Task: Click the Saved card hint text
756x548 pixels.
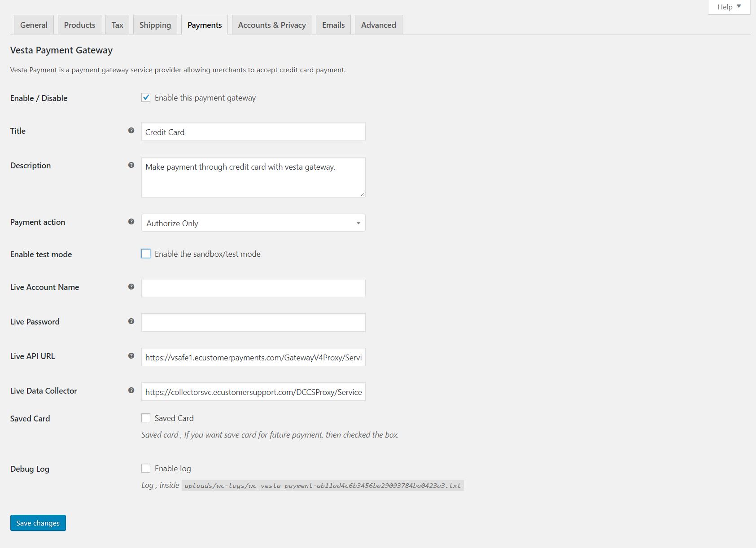Action: pos(270,435)
